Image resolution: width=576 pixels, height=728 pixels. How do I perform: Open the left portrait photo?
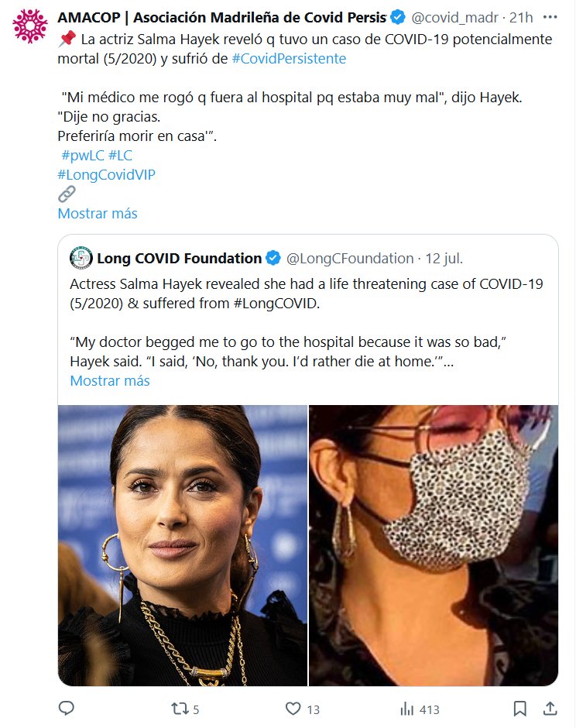click(183, 545)
